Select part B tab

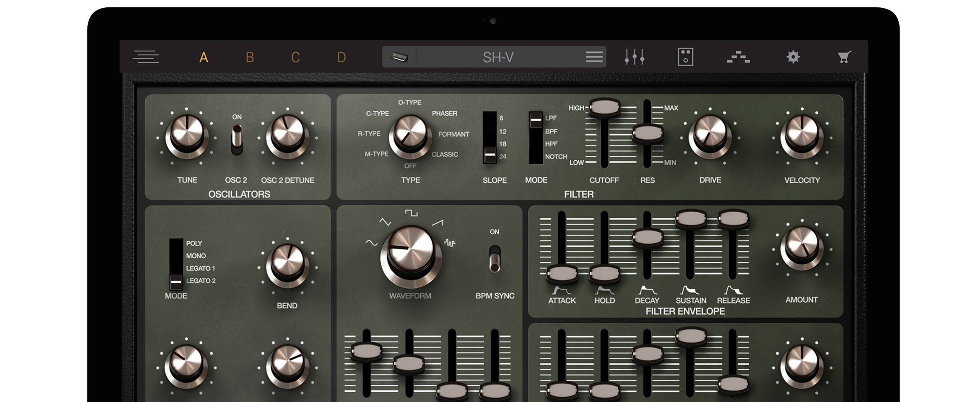[250, 57]
